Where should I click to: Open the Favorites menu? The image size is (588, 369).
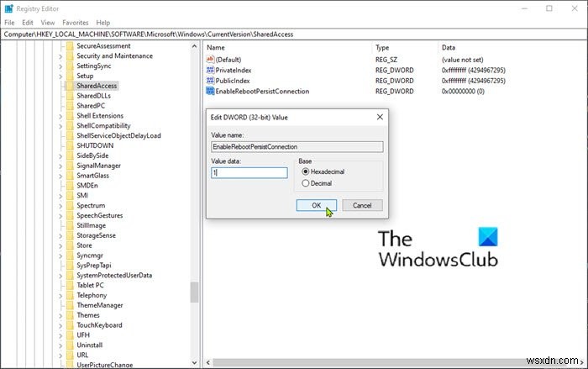76,23
